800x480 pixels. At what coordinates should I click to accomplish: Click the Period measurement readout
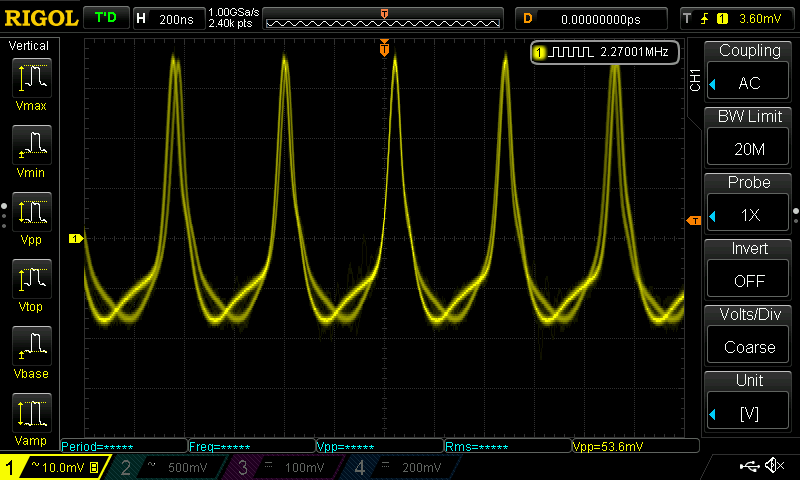coord(124,446)
